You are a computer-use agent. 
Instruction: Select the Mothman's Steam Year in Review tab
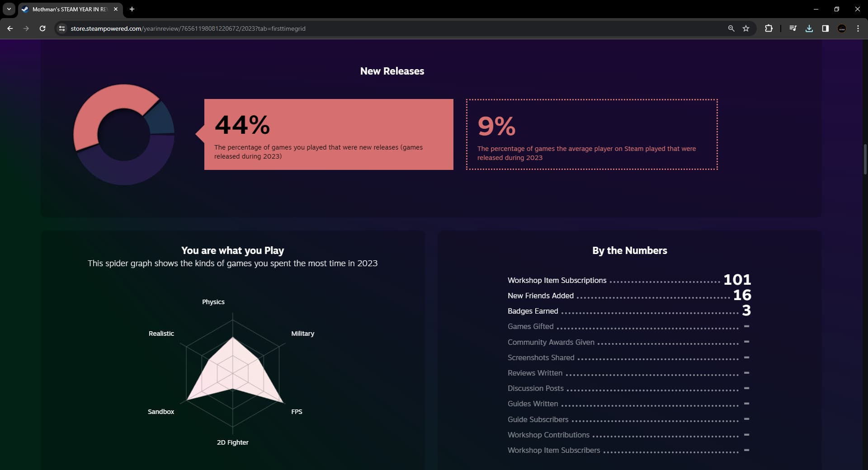(x=68, y=9)
